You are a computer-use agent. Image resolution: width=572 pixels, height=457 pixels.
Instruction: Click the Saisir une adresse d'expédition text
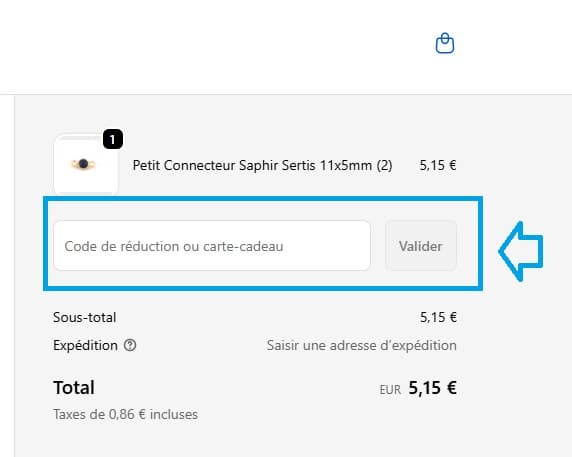coord(362,345)
